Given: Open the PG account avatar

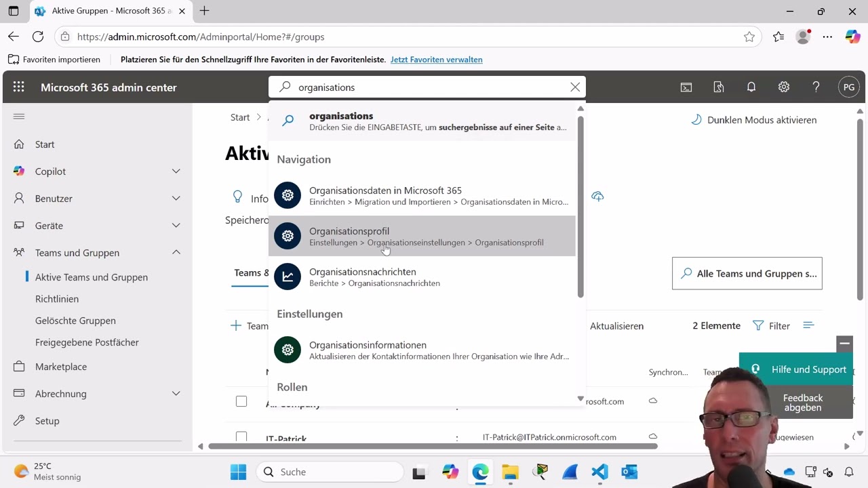Looking at the screenshot, I should [849, 87].
